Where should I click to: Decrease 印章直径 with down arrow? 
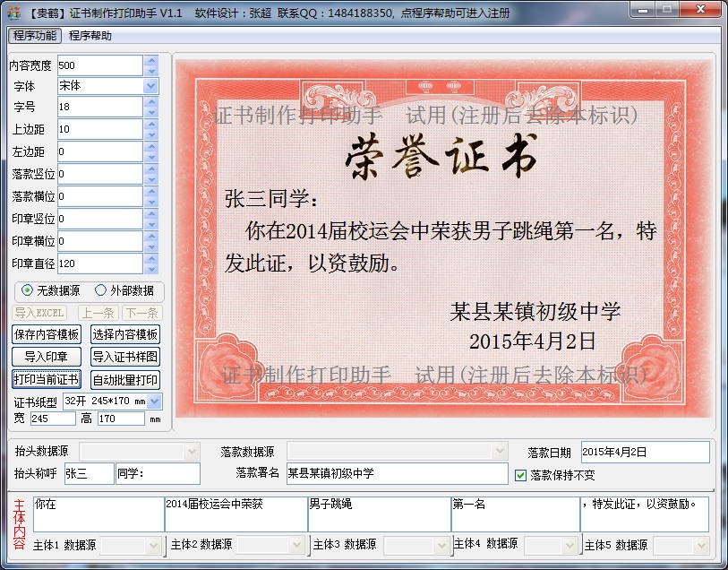click(151, 269)
